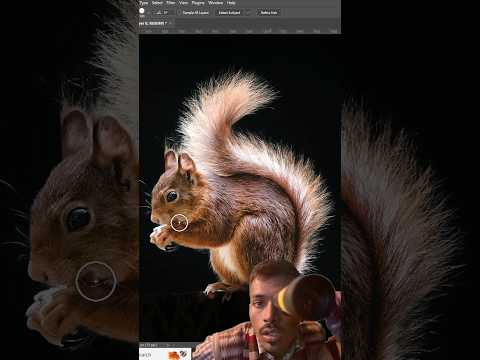Set the brush angle field

click(x=164, y=13)
